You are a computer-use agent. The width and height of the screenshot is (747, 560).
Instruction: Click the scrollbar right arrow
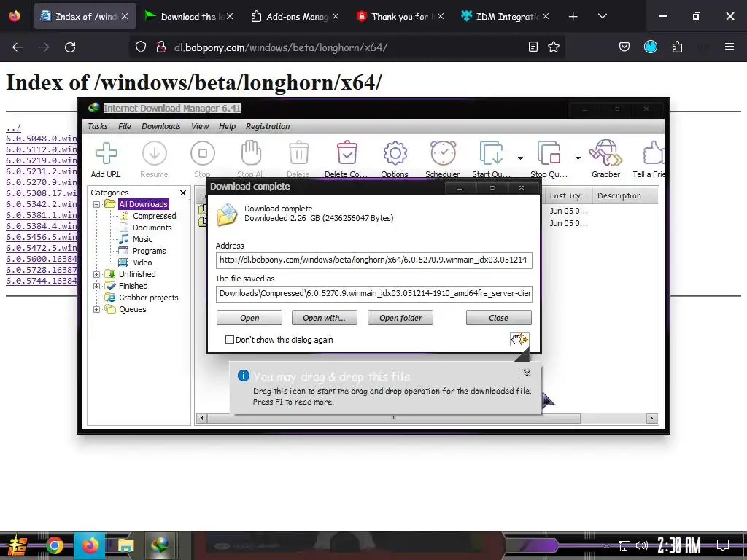[651, 418]
